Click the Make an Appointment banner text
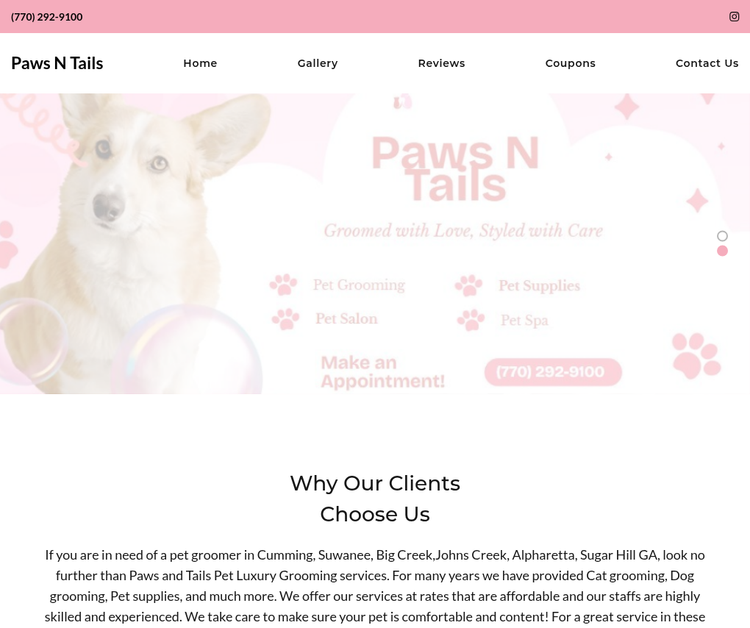 [x=383, y=372]
